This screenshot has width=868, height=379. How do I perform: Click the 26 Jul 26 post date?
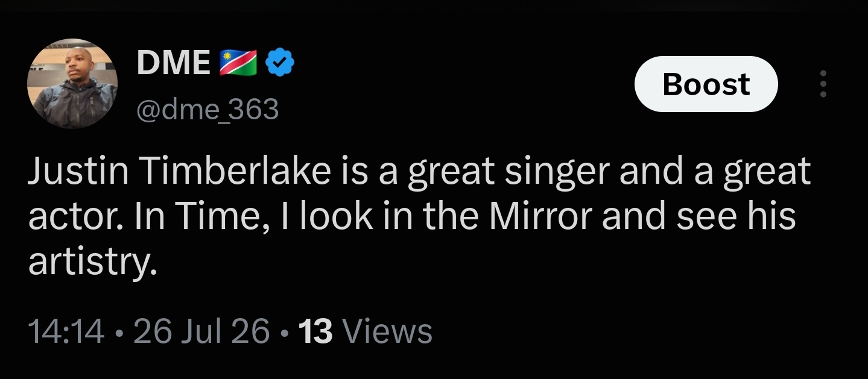[x=201, y=331]
